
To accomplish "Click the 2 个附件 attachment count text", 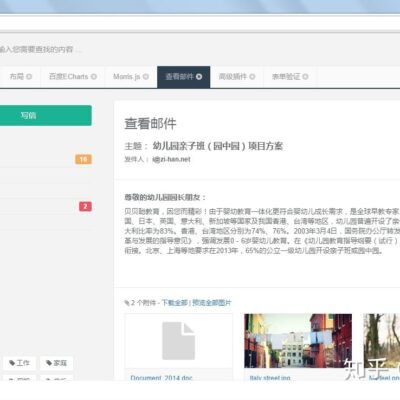I will [x=143, y=303].
